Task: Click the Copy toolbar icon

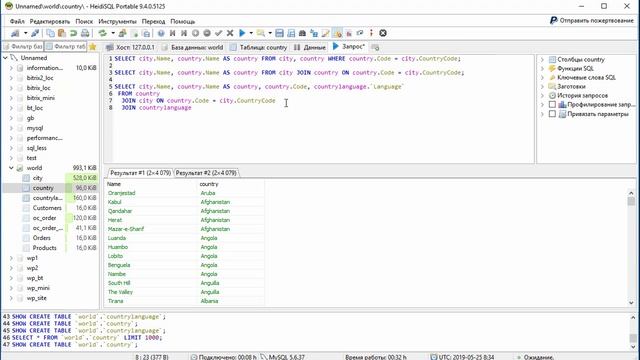Action: [50, 33]
